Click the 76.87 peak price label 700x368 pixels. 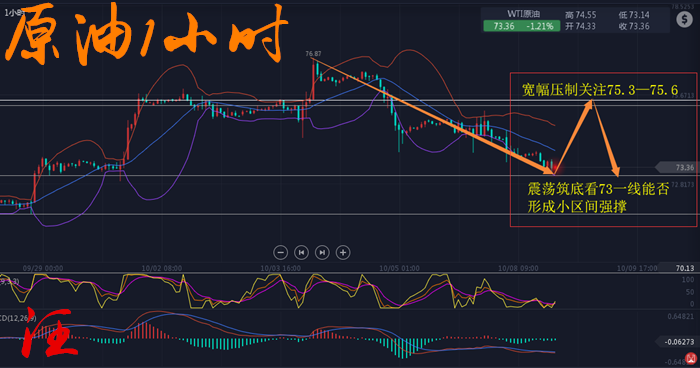click(x=313, y=54)
